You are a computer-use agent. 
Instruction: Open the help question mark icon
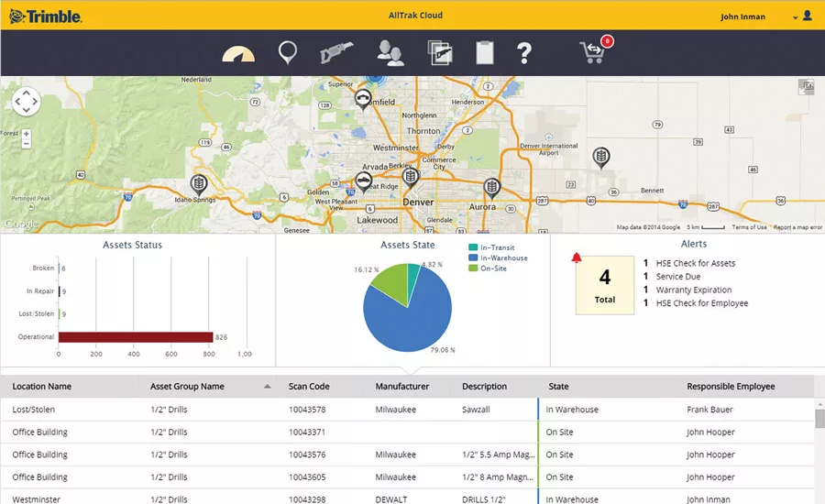[524, 53]
